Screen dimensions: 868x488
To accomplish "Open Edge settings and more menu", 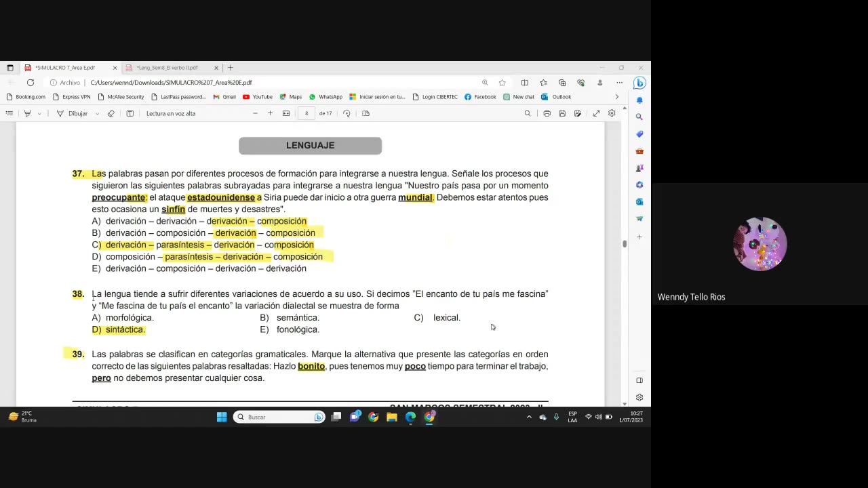I will tap(619, 83).
